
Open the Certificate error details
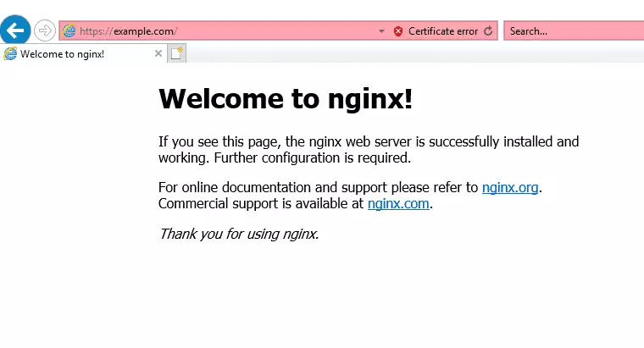[x=442, y=31]
